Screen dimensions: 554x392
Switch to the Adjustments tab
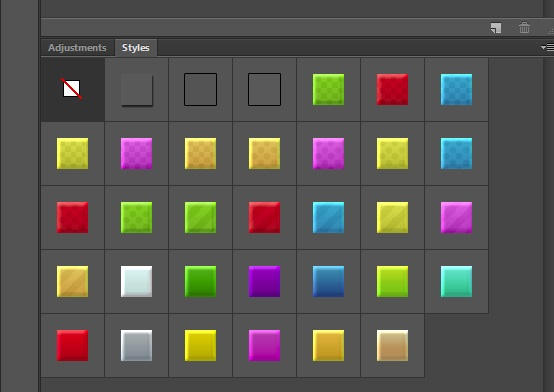point(77,48)
